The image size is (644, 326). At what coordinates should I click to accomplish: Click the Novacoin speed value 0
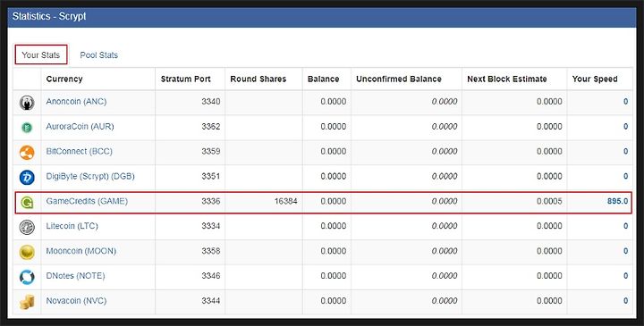point(625,301)
